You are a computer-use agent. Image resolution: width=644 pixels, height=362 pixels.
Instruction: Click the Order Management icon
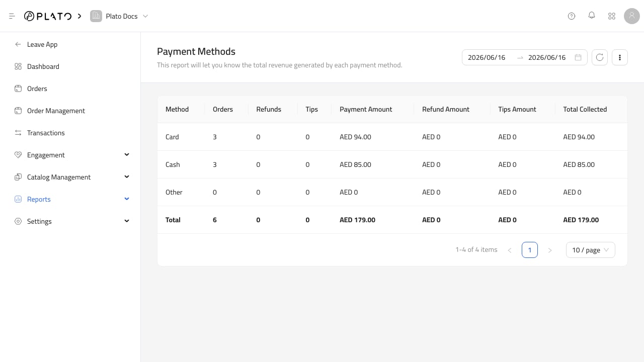pyautogui.click(x=18, y=111)
